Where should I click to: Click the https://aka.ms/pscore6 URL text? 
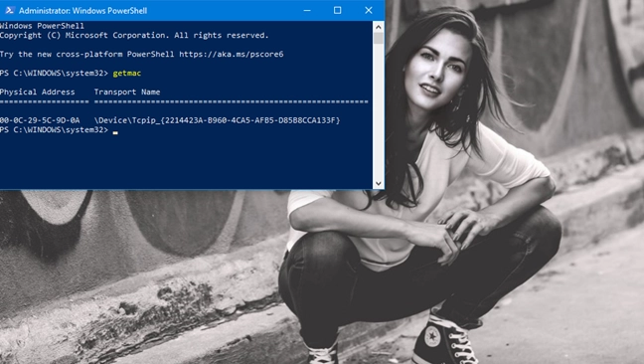click(x=232, y=55)
